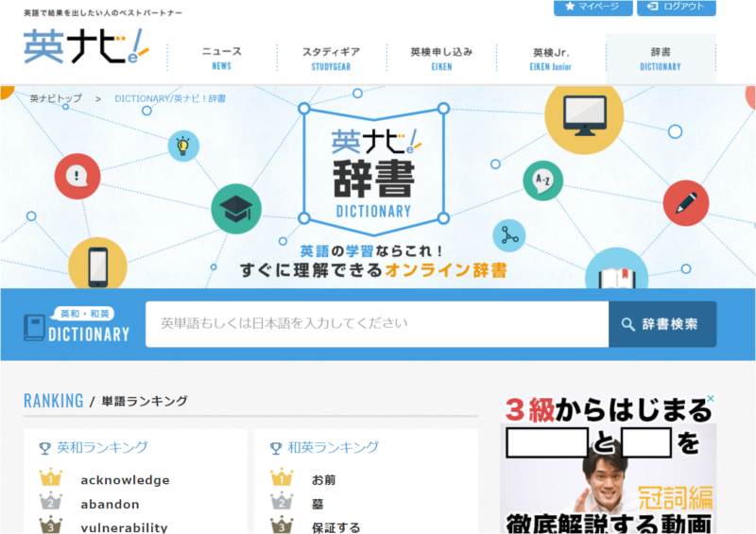Click DICTIONARY/英ナビ!辞書 breadcrumb link
The width and height of the screenshot is (756, 534).
pos(170,98)
